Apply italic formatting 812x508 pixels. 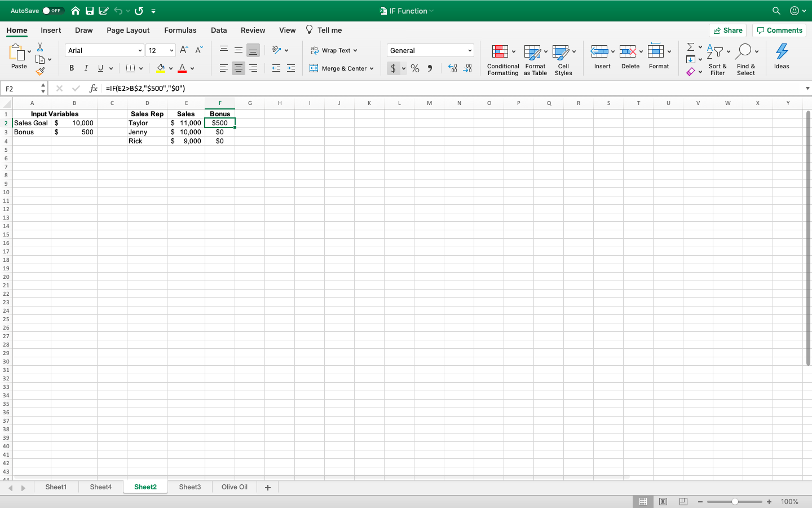(x=85, y=68)
